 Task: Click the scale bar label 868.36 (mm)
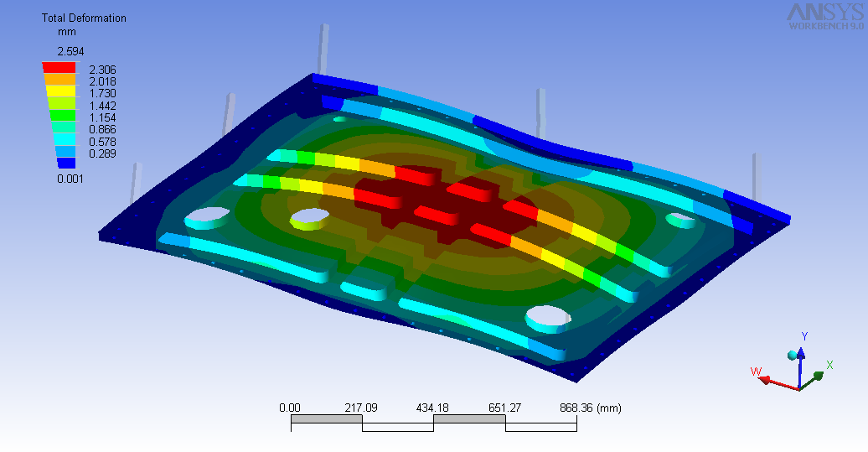590,408
